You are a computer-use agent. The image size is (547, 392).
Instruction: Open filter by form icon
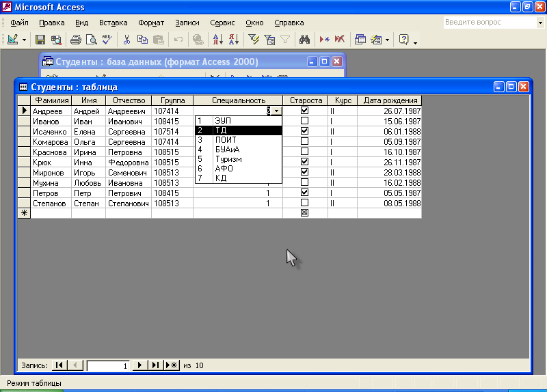[269, 40]
